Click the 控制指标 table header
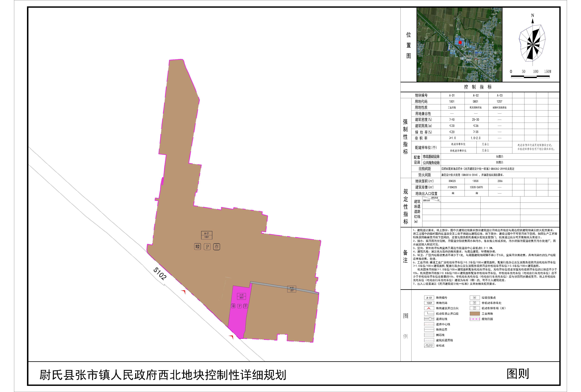This screenshot has height=392, width=581. coord(478,87)
